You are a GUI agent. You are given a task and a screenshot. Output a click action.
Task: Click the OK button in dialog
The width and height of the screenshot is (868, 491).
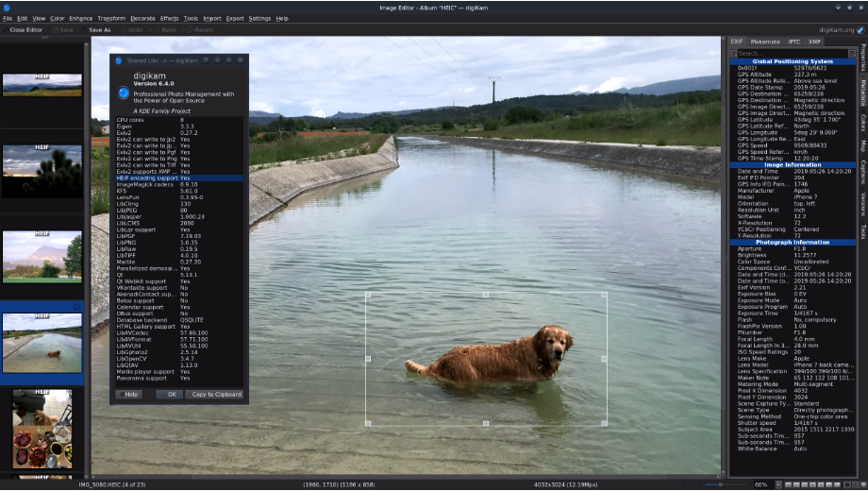(169, 394)
